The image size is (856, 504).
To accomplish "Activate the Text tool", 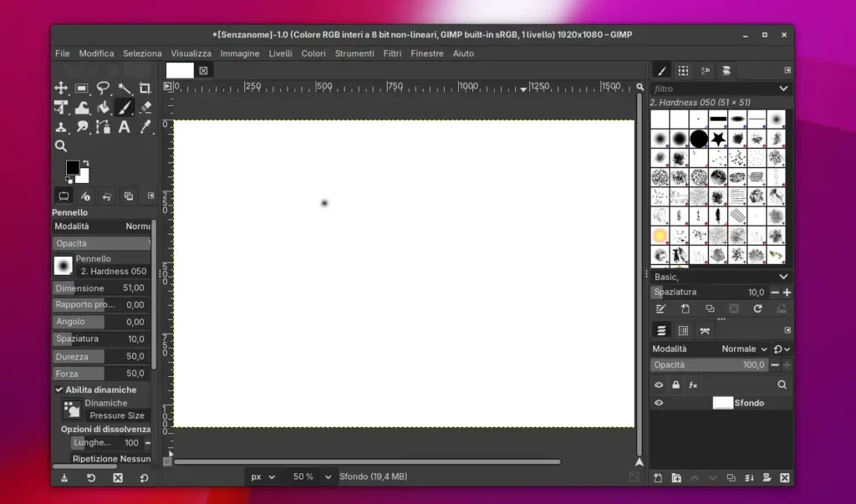I will [x=125, y=127].
